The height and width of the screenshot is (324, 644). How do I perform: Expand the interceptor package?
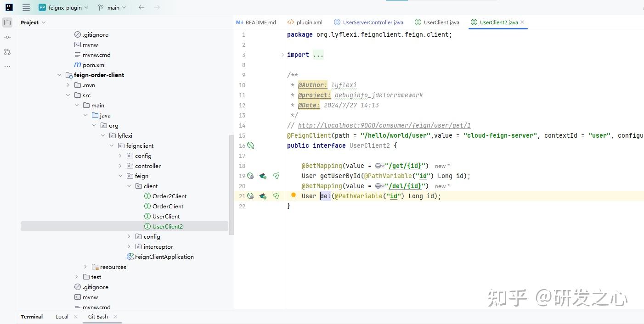pyautogui.click(x=129, y=246)
